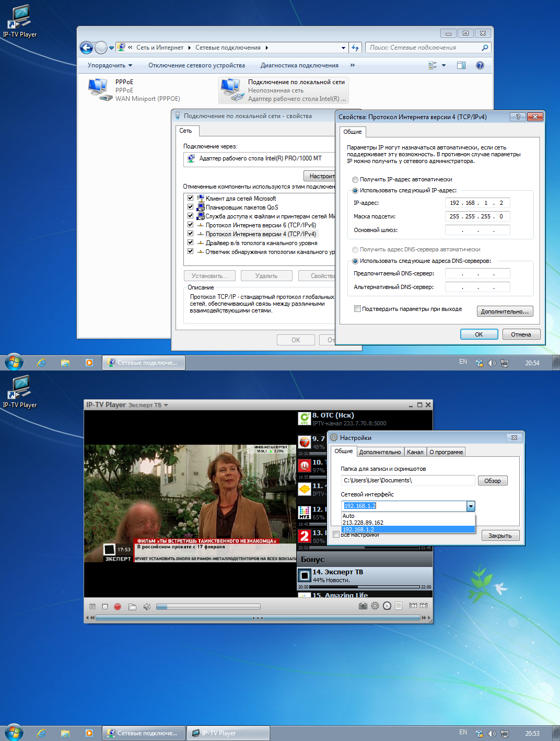
Task: Open the Сетевой интерфейс combo box arrow
Action: (x=471, y=506)
